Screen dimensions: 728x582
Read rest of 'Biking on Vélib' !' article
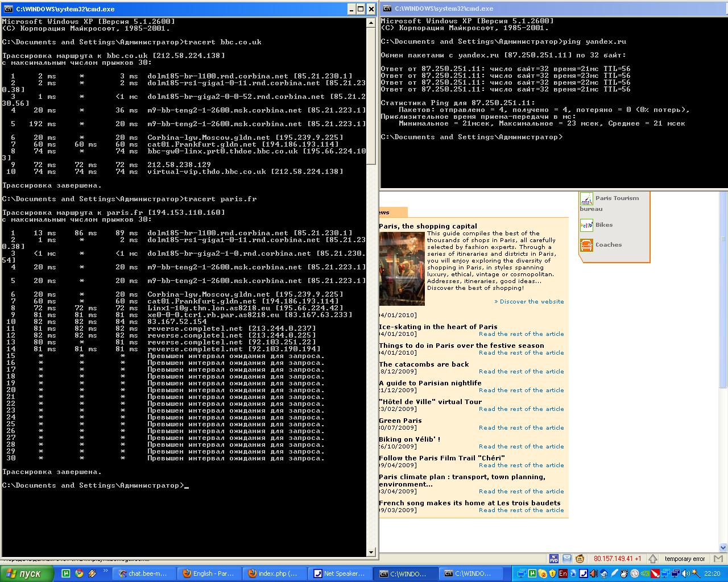click(522, 447)
